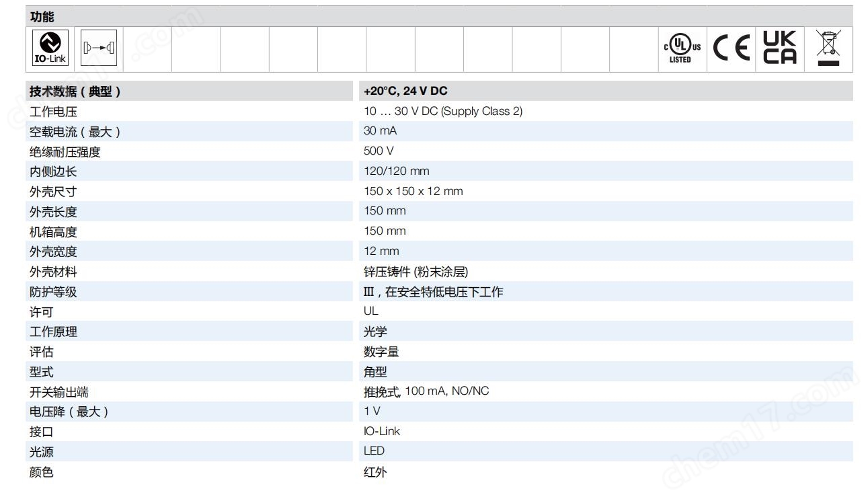Screen dimensions: 868x497
Task: Click the IO-Link icon
Action: coord(50,48)
